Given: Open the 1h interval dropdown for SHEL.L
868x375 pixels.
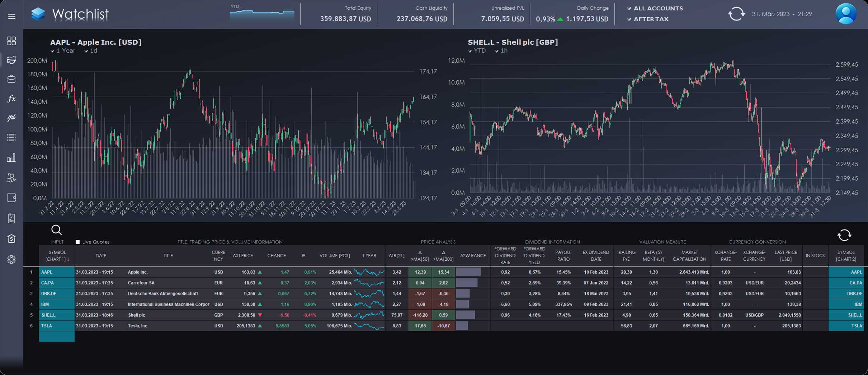Looking at the screenshot, I should coord(501,51).
